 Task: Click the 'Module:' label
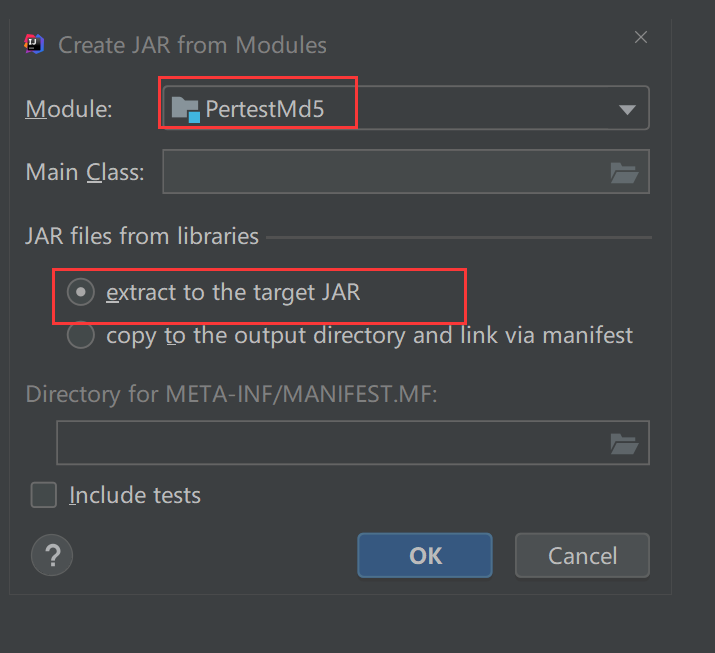(68, 109)
